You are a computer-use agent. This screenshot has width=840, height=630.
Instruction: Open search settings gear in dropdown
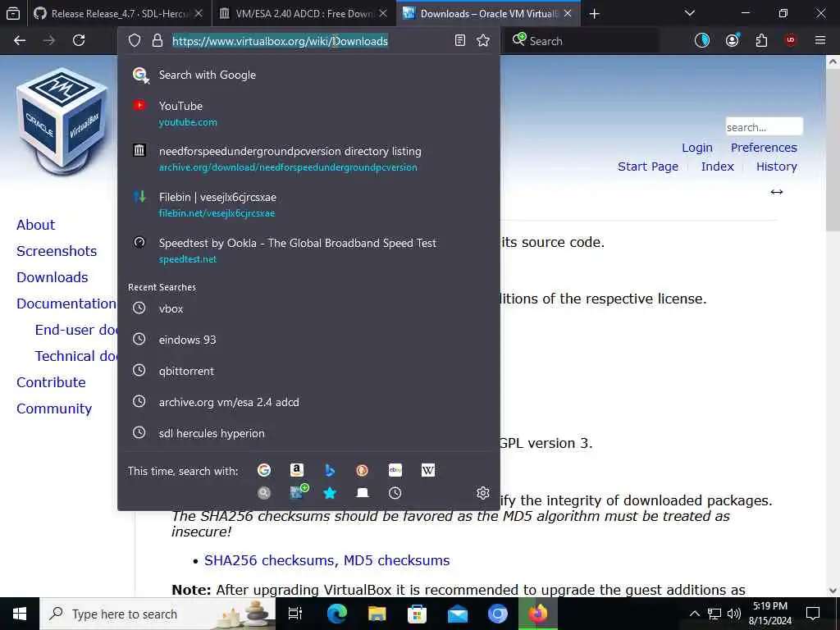pos(482,493)
